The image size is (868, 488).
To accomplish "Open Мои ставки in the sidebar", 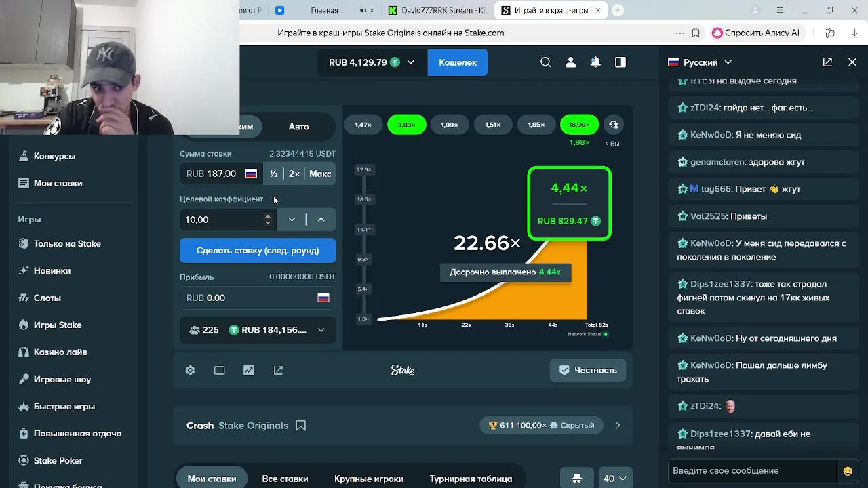I will click(58, 183).
